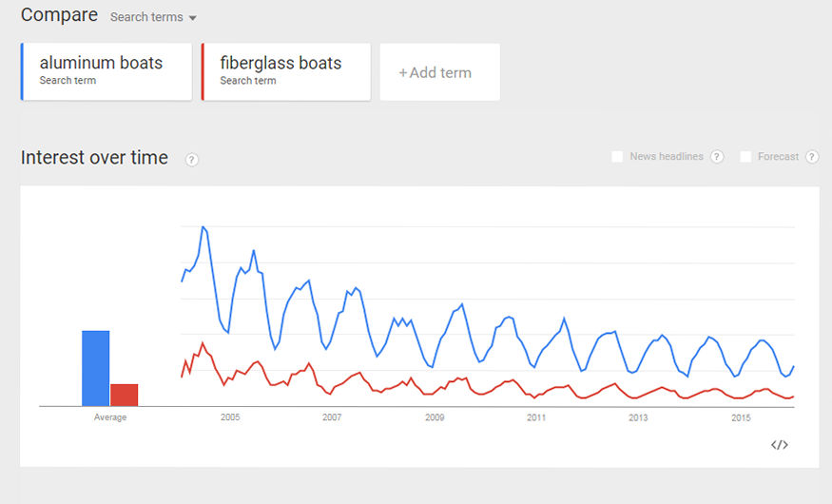Select the blue Average bar
The width and height of the screenshot is (832, 504).
tap(95, 368)
